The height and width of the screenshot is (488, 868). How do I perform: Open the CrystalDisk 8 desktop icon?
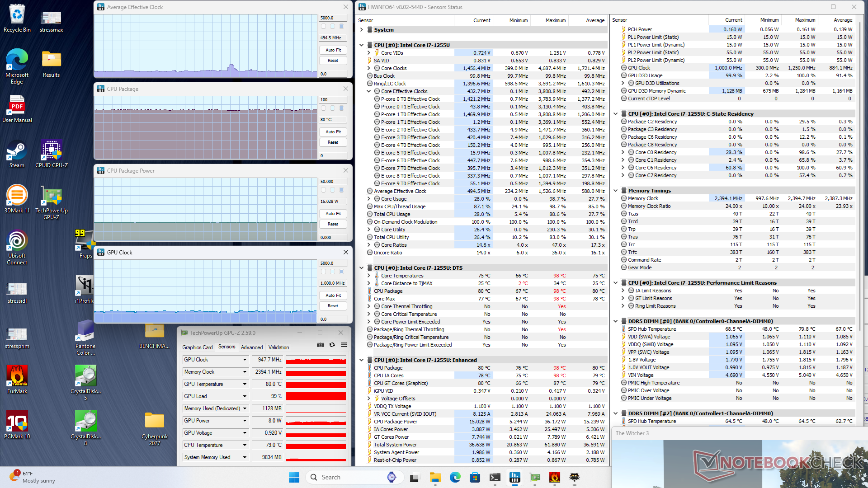tap(85, 428)
